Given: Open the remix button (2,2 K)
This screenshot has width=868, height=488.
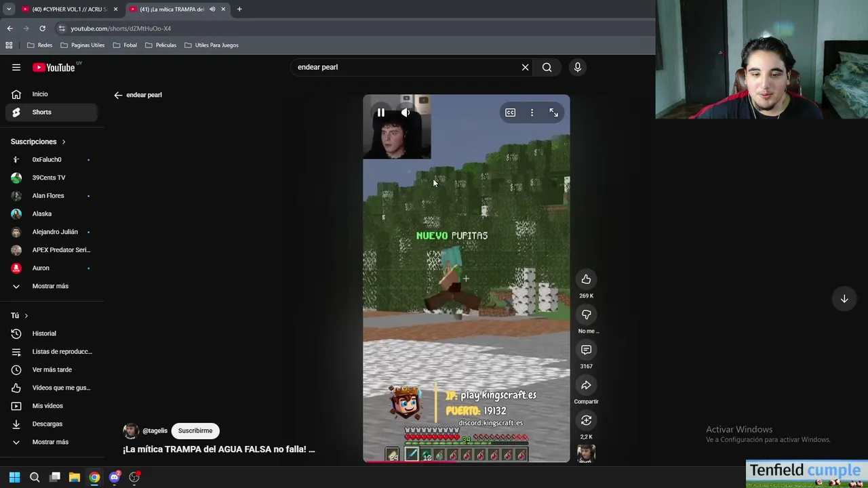Looking at the screenshot, I should [586, 420].
